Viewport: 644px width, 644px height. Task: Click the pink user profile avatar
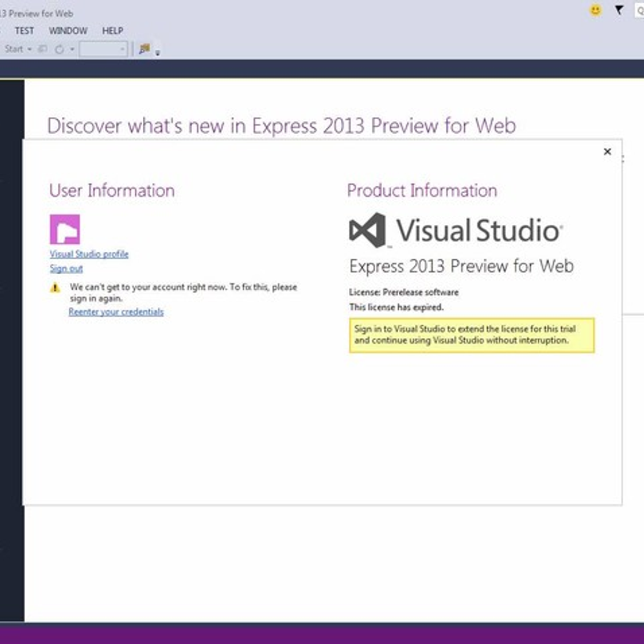click(65, 229)
